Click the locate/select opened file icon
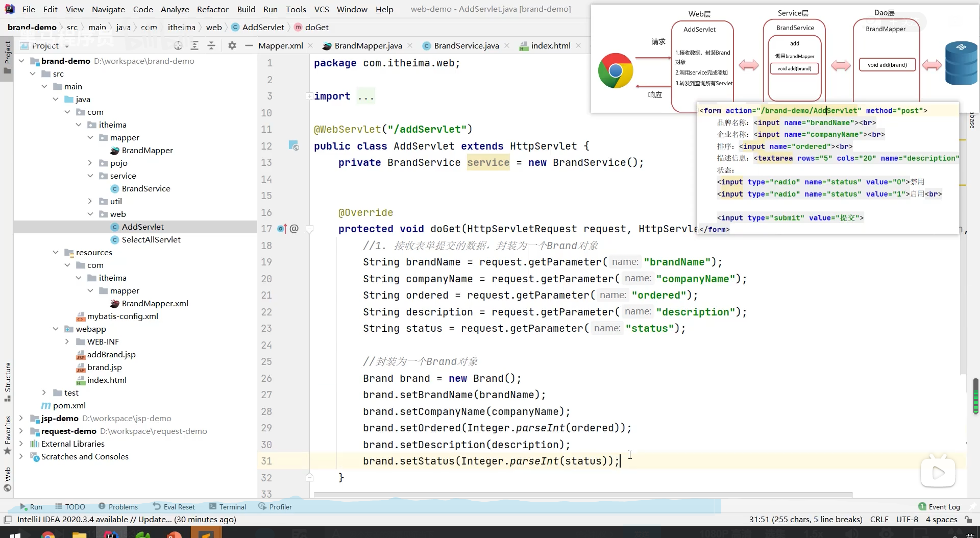 click(x=178, y=46)
